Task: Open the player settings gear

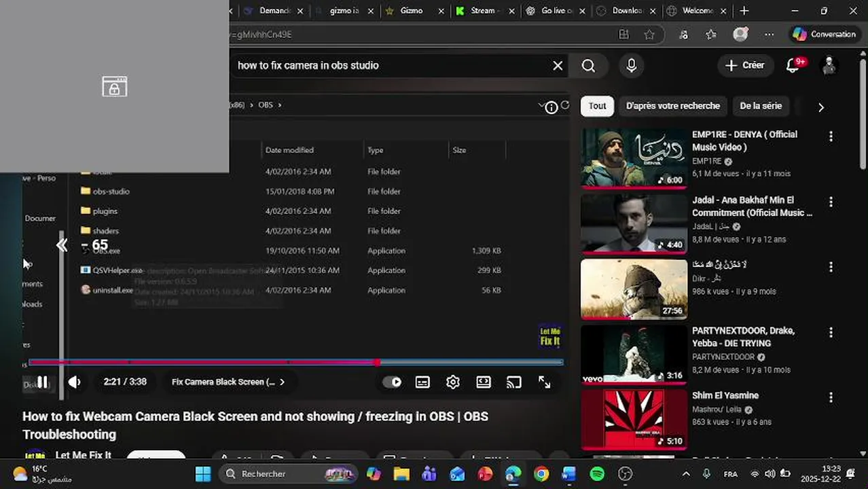Action: point(453,382)
